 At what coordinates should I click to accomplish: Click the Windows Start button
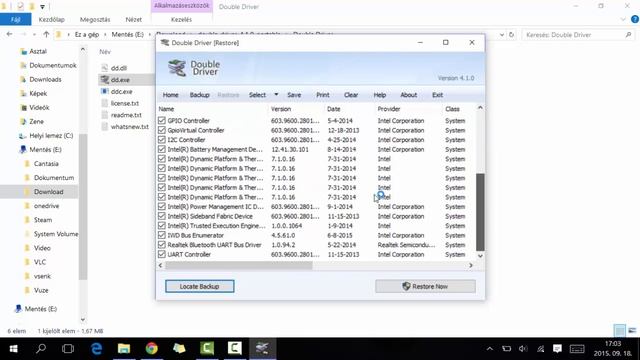click(x=13, y=349)
